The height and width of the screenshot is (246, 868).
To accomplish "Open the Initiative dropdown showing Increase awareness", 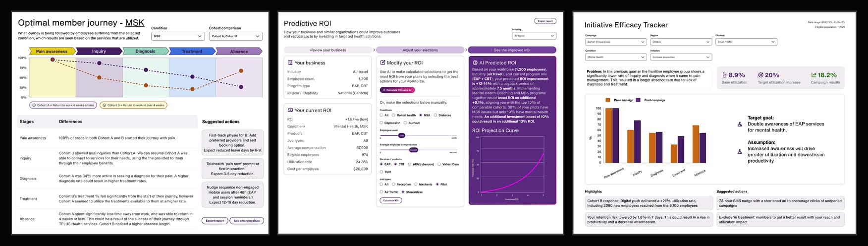I will tap(681, 57).
